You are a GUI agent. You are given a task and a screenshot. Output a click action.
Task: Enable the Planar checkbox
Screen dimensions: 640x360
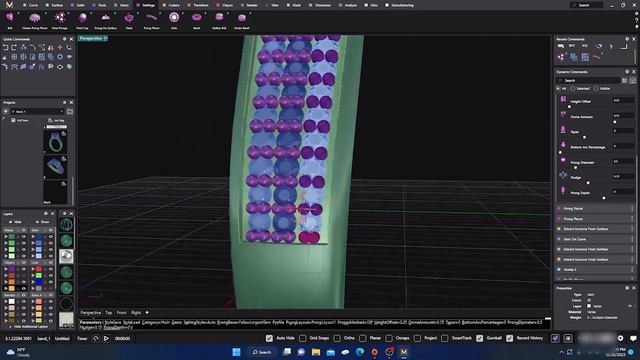click(362, 338)
